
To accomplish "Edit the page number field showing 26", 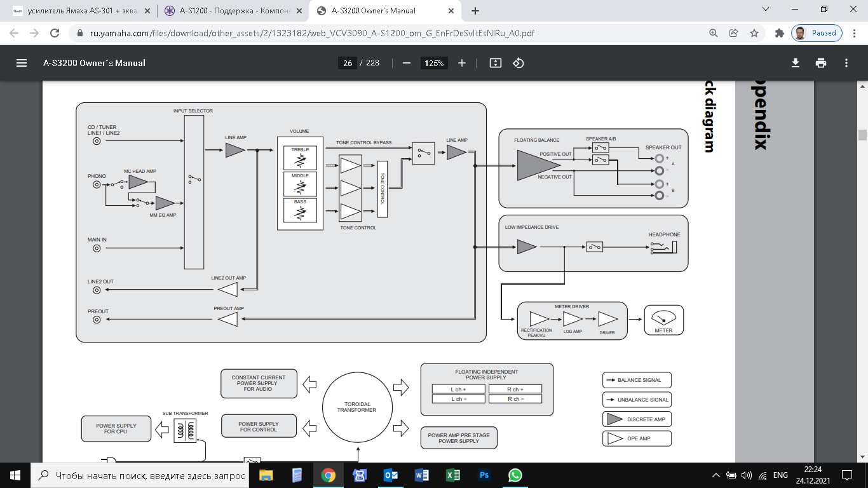I will (347, 63).
